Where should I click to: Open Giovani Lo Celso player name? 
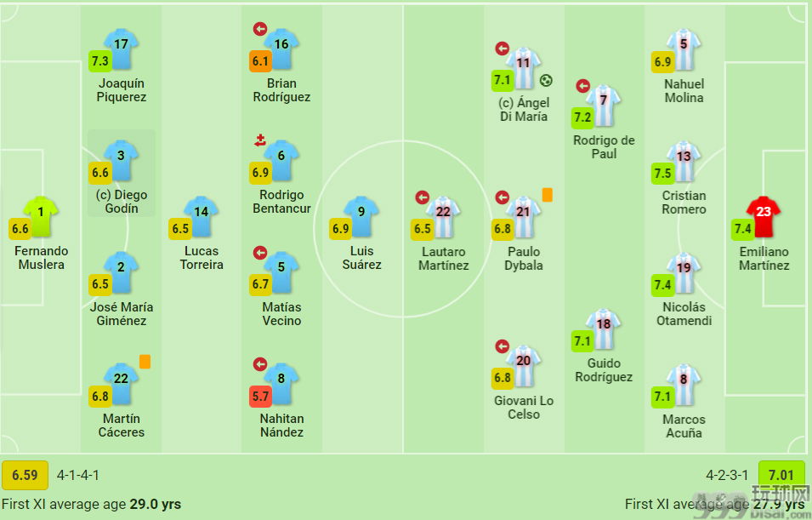(x=524, y=408)
